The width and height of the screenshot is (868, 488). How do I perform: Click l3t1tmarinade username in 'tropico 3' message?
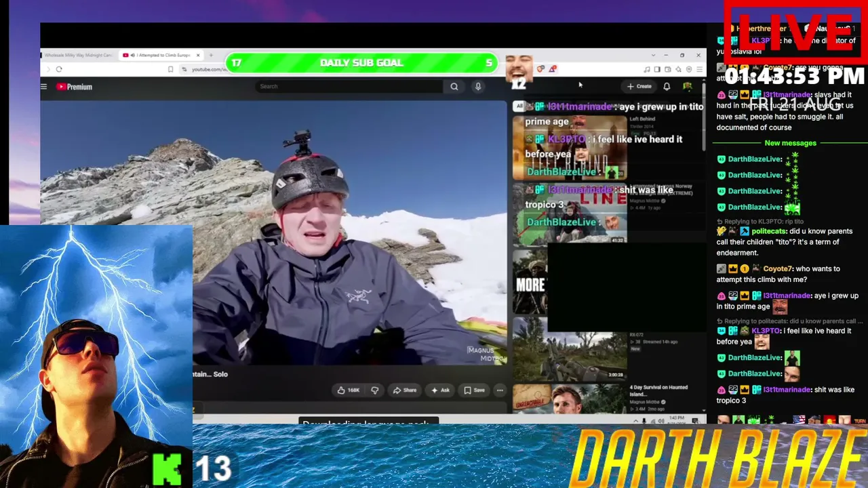[787, 390]
